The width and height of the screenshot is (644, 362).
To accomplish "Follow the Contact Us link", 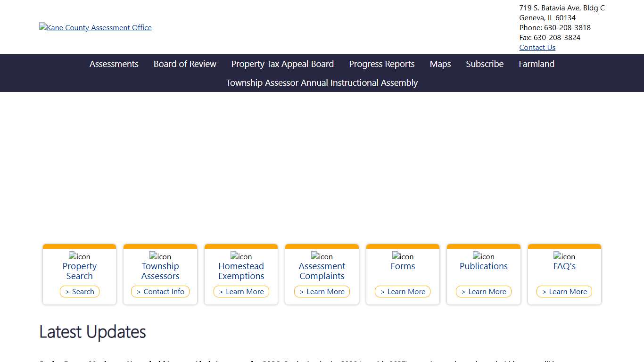I will [x=537, y=48].
